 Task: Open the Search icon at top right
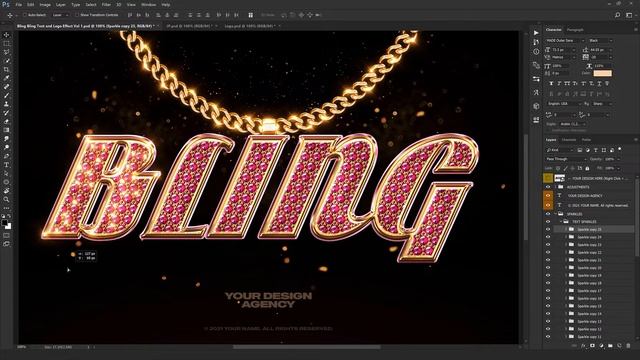(618, 15)
